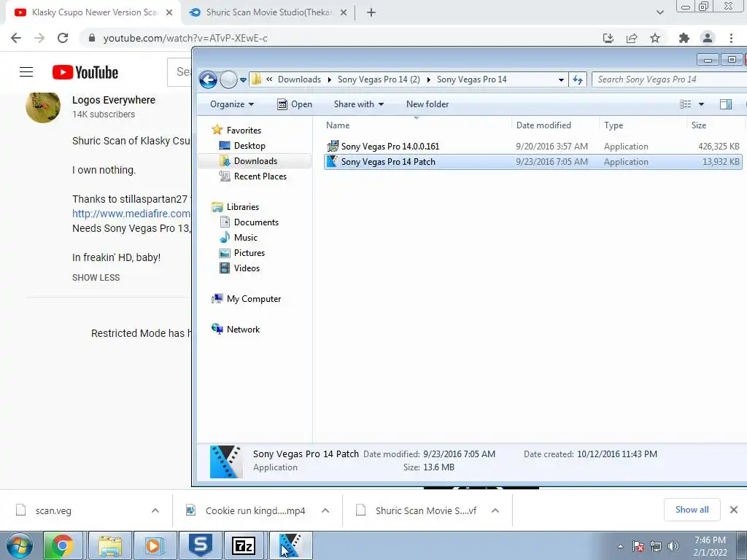
Task: Select the Sony Vegas Pro 14 Patch file
Action: point(533,161)
